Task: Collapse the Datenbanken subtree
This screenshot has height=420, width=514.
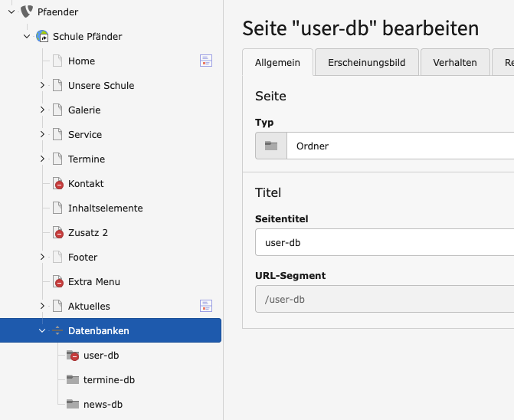Action: [x=42, y=330]
